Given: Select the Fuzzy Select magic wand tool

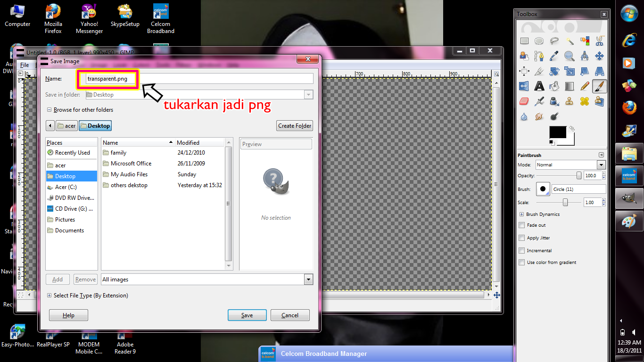Looking at the screenshot, I should (570, 41).
